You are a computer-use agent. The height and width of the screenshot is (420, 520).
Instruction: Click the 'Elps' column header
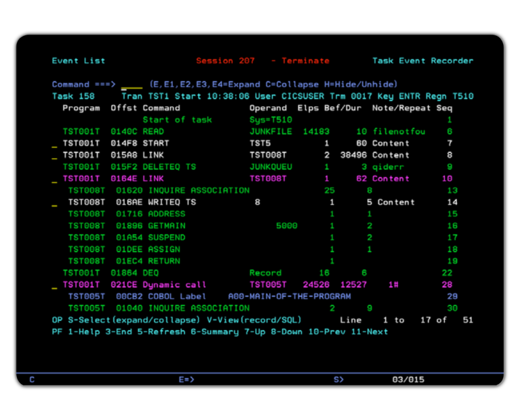click(309, 108)
